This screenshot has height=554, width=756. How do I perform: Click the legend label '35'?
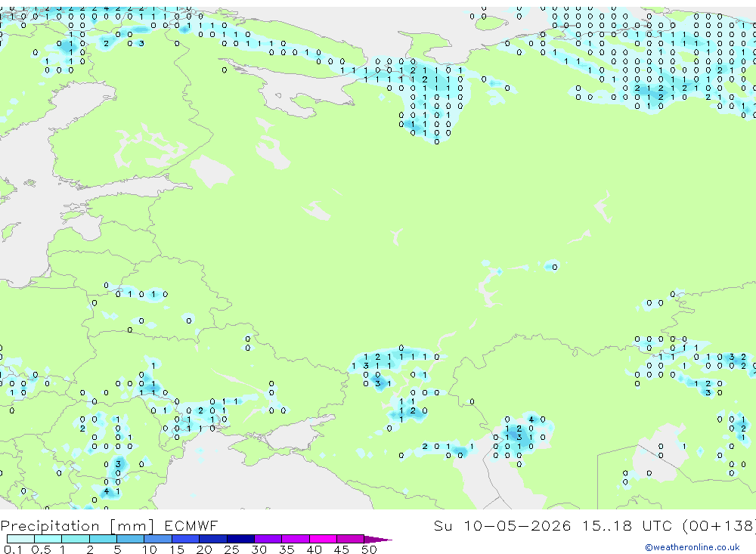pos(287,549)
